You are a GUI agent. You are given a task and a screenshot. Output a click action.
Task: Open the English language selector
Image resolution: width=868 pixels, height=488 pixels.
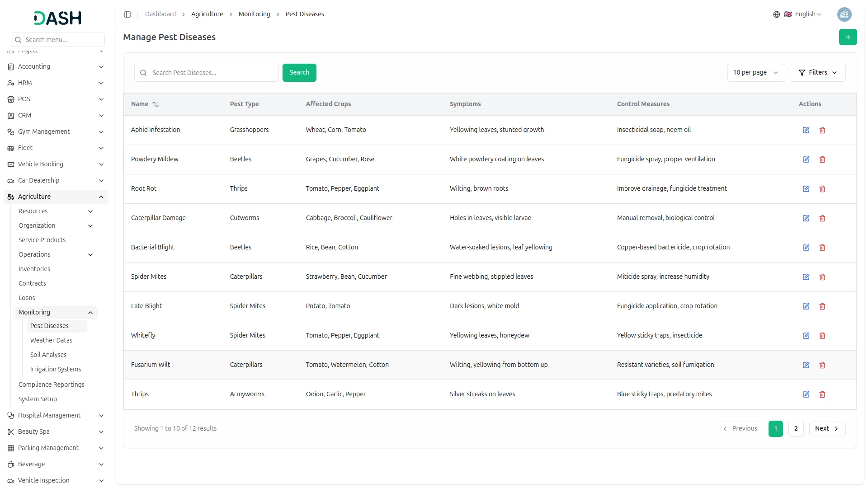(803, 14)
